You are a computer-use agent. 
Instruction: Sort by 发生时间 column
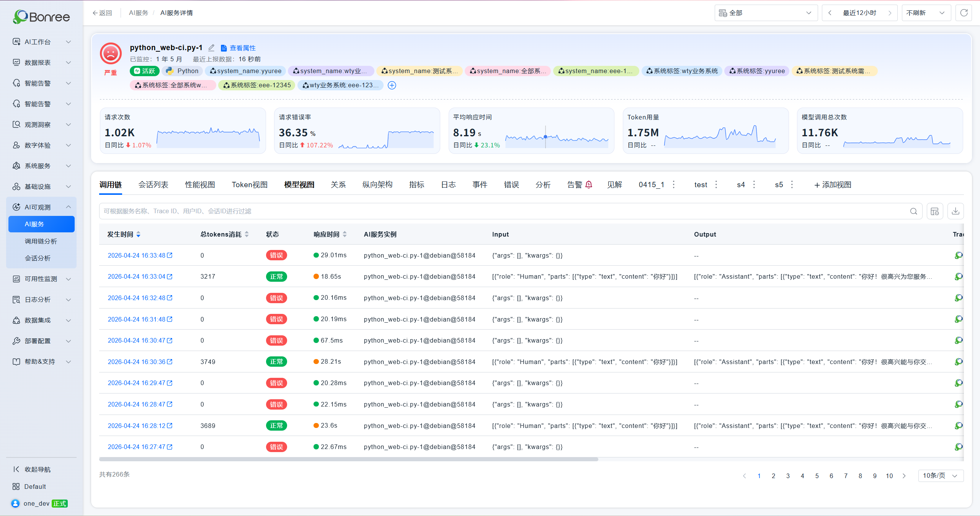pyautogui.click(x=138, y=234)
